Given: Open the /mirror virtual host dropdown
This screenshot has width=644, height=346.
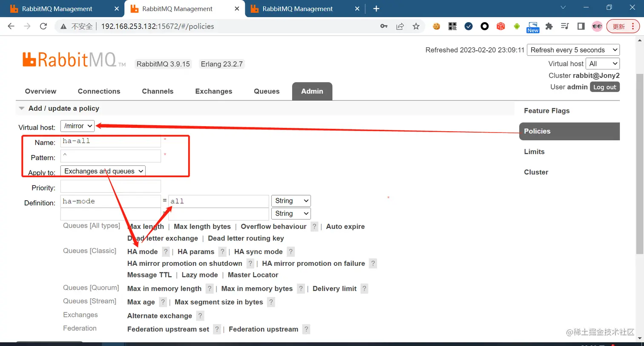Looking at the screenshot, I should [78, 126].
